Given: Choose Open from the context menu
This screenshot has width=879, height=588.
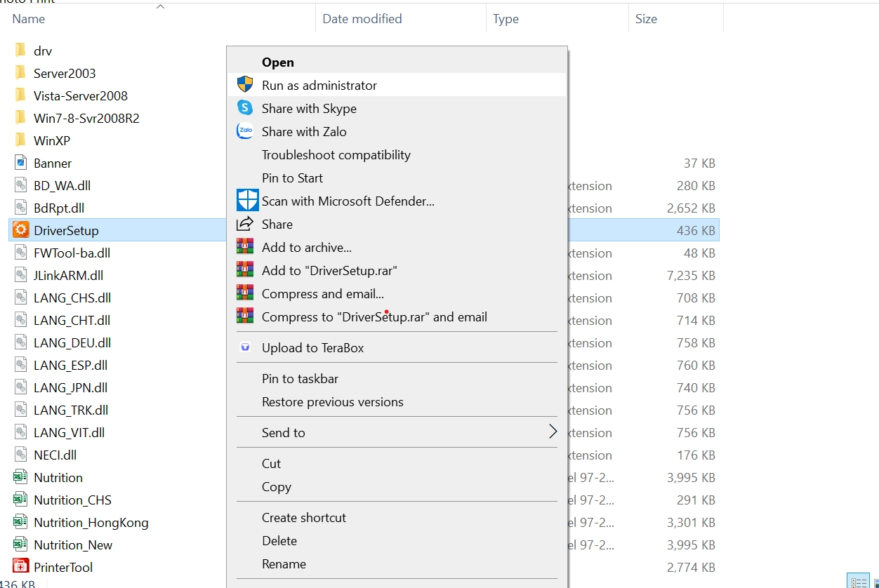Looking at the screenshot, I should (278, 62).
